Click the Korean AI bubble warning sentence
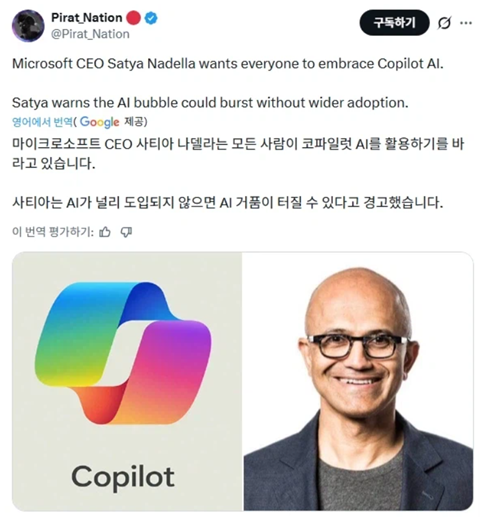The width and height of the screenshot is (490, 529). point(227,202)
